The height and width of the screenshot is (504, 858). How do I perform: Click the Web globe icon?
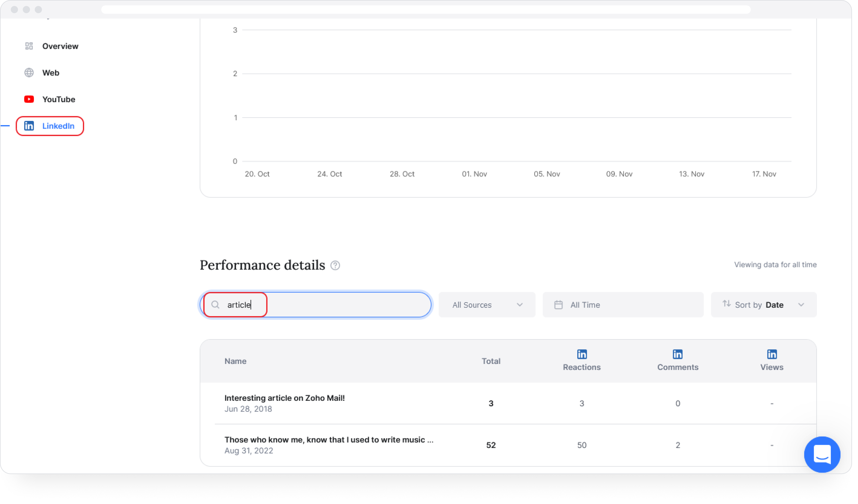tap(29, 73)
